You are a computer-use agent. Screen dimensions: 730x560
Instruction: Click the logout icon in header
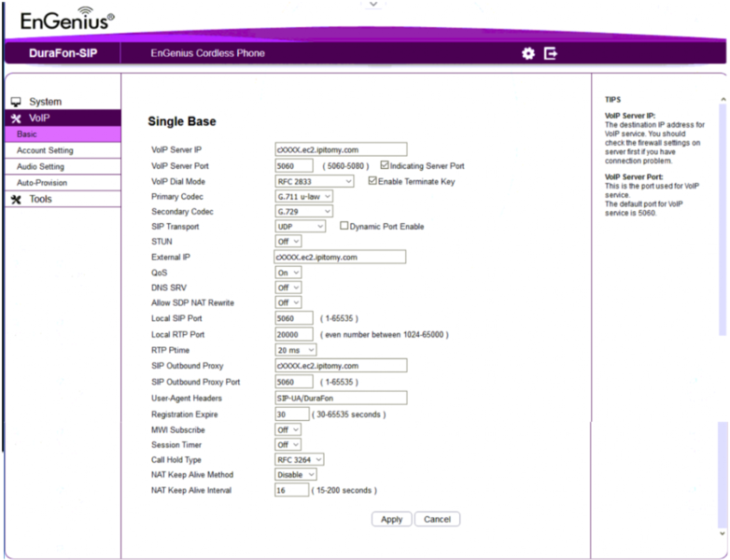pos(551,54)
